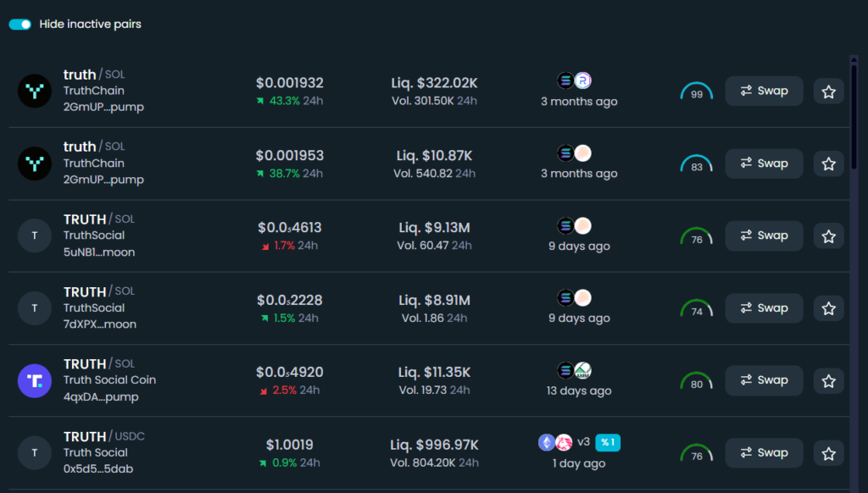Toggle the Hide inactive pairs switch
The height and width of the screenshot is (493, 868).
coord(20,25)
